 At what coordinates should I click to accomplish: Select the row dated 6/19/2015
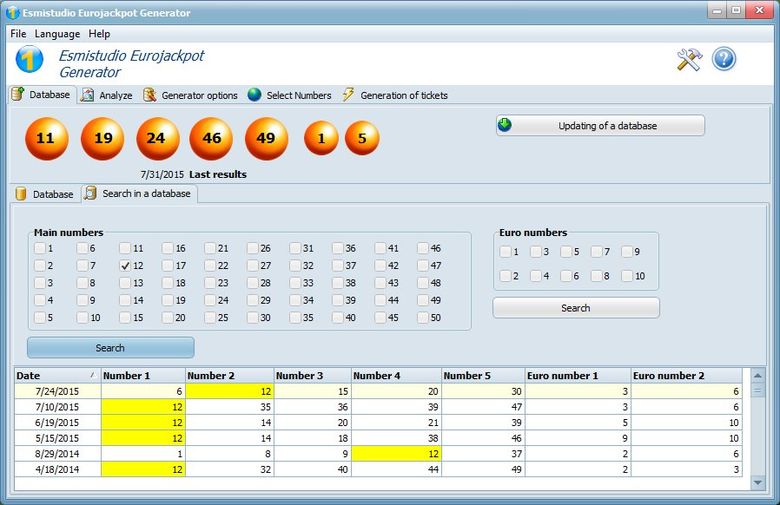click(x=378, y=422)
